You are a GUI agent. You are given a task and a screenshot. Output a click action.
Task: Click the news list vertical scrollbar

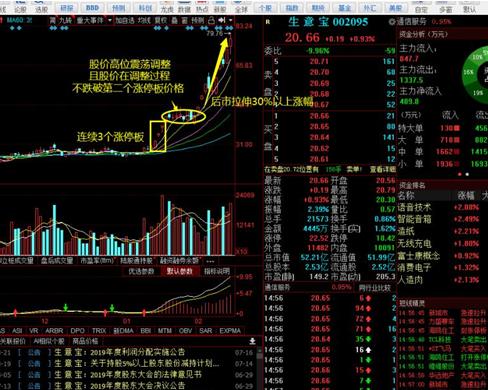259,368
